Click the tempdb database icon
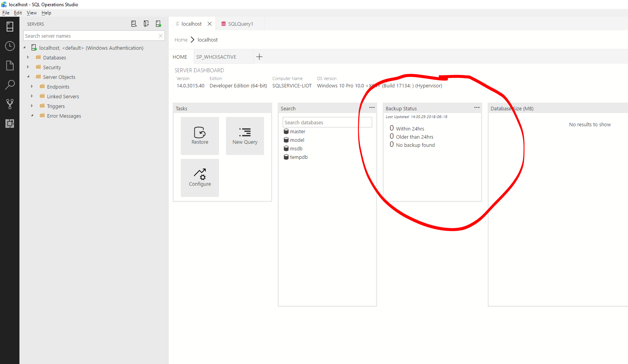This screenshot has height=364, width=628. click(x=286, y=157)
